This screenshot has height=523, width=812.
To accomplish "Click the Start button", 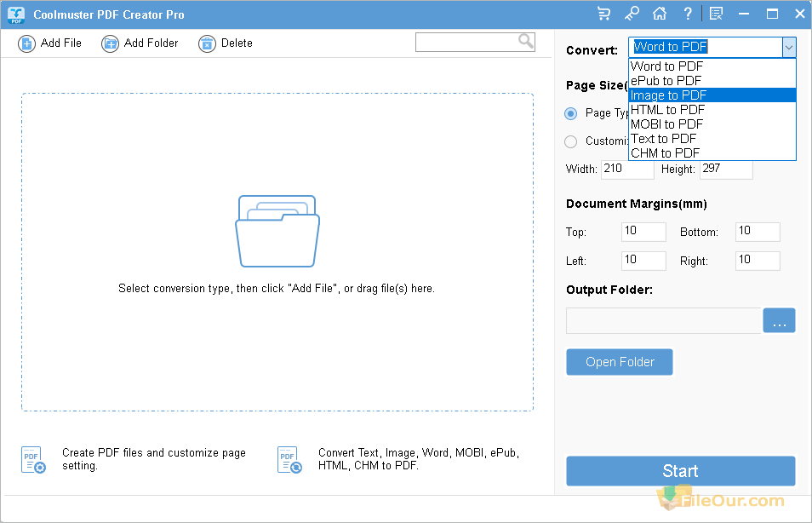I will click(x=680, y=471).
